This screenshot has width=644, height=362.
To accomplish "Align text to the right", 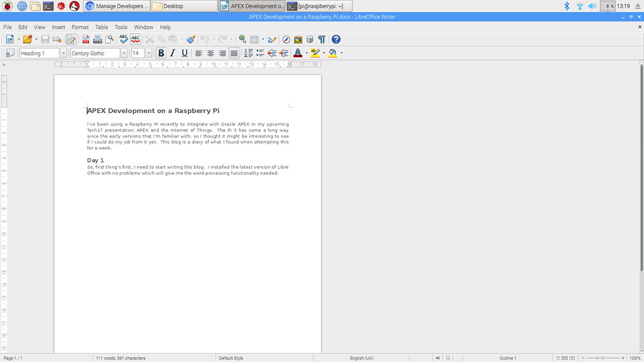I will click(x=222, y=53).
